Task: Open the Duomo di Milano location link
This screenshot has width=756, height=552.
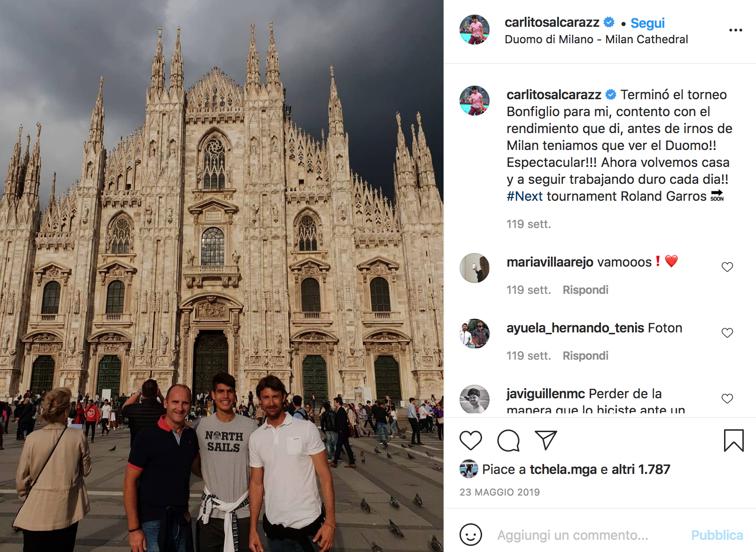Action: coord(596,39)
